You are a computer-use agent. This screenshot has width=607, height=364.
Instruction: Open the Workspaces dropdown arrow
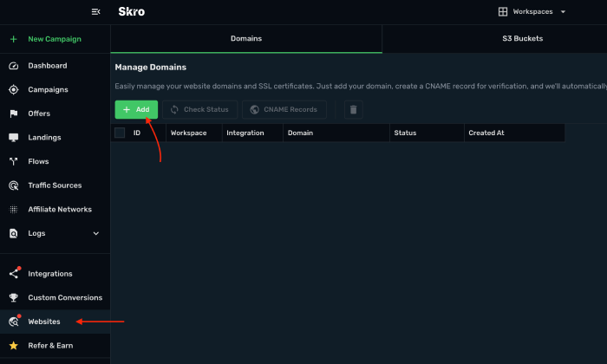(x=563, y=12)
